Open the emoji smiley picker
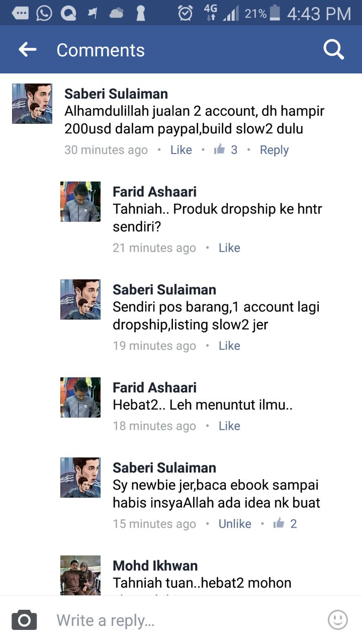362x644 pixels. click(x=337, y=620)
